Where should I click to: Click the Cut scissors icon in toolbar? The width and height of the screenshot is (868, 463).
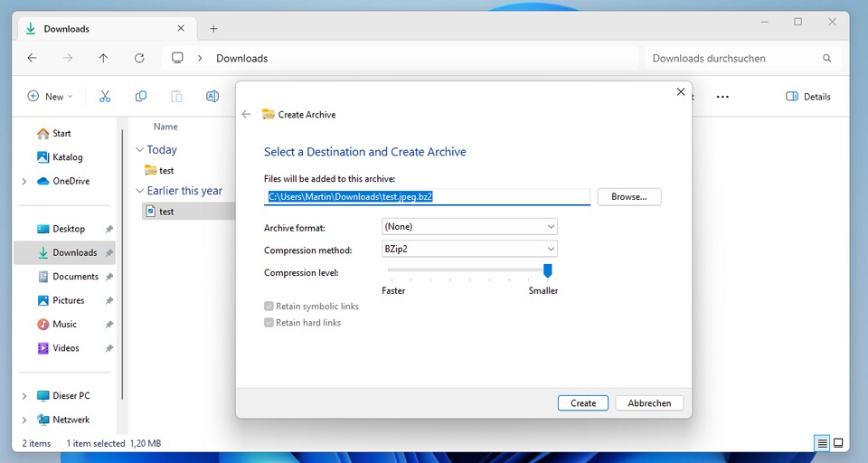pos(105,97)
